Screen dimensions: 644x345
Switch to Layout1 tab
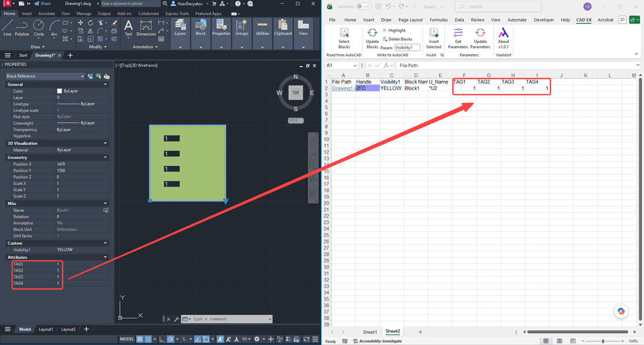pos(45,329)
